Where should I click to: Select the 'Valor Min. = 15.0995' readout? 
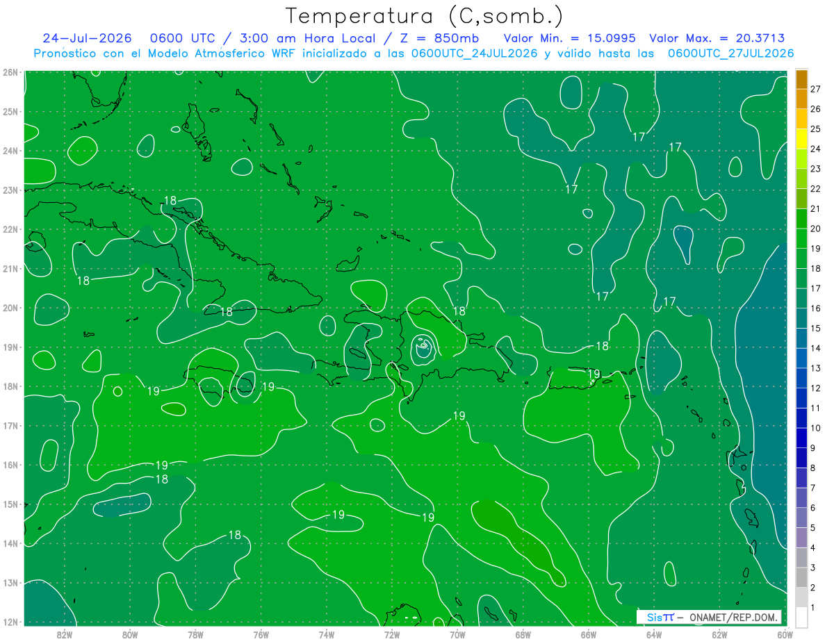point(570,38)
